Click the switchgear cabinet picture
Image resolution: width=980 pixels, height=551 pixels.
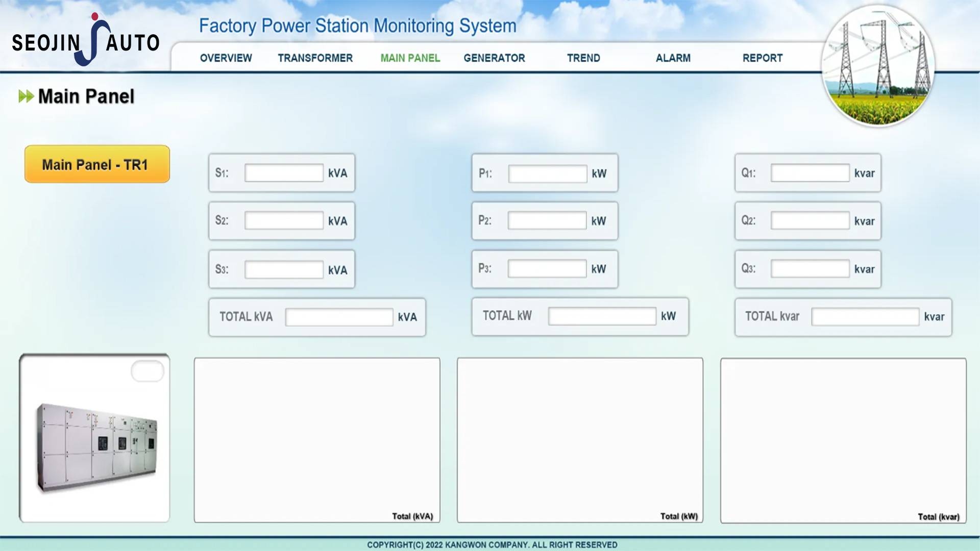tap(96, 446)
